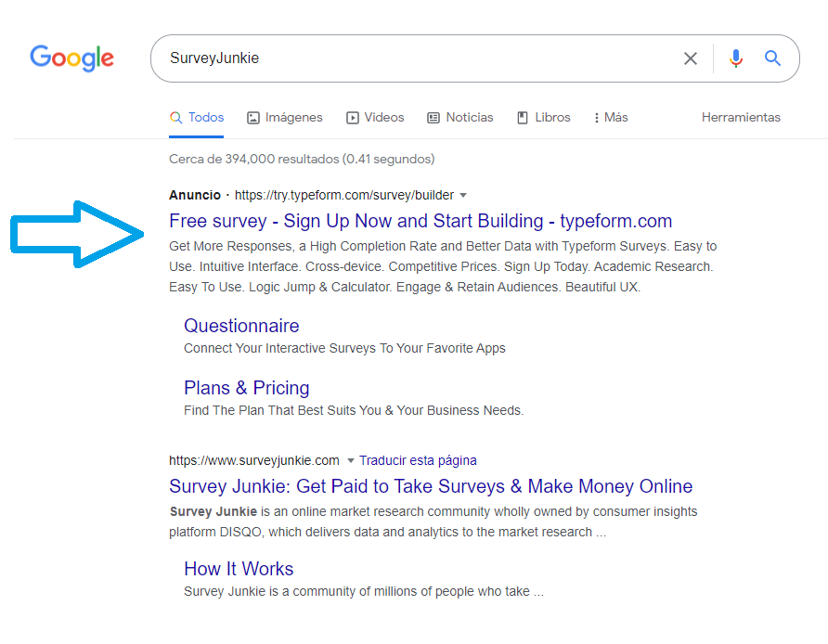Open the Noticias tab

tap(459, 117)
